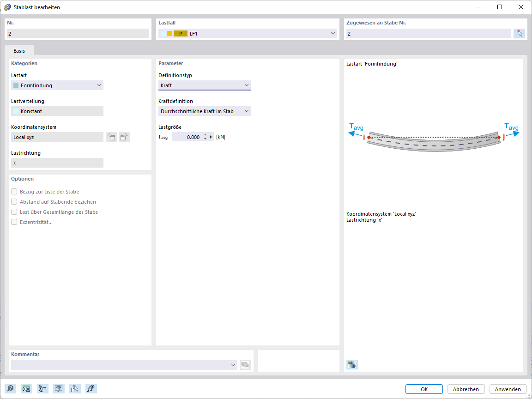The height and width of the screenshot is (399, 532).
Task: Click the Anwenden button
Action: [x=508, y=389]
